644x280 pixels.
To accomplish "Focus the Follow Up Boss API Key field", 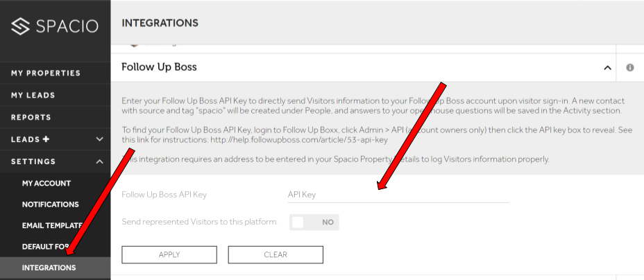I will [398, 195].
